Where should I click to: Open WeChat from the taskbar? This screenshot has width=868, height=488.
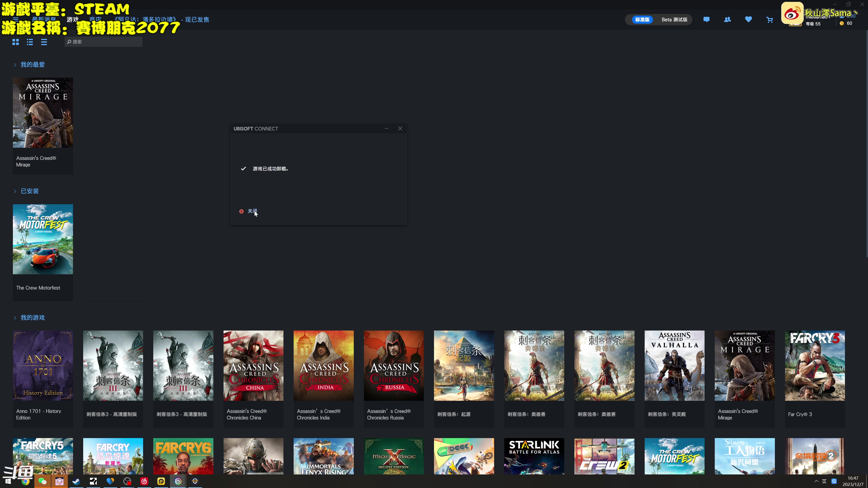click(x=42, y=481)
